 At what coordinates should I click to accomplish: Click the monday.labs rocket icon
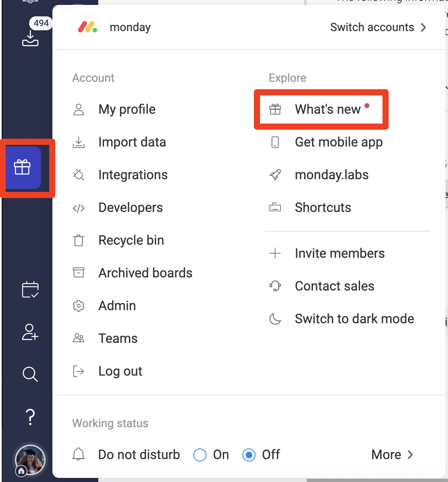point(275,175)
